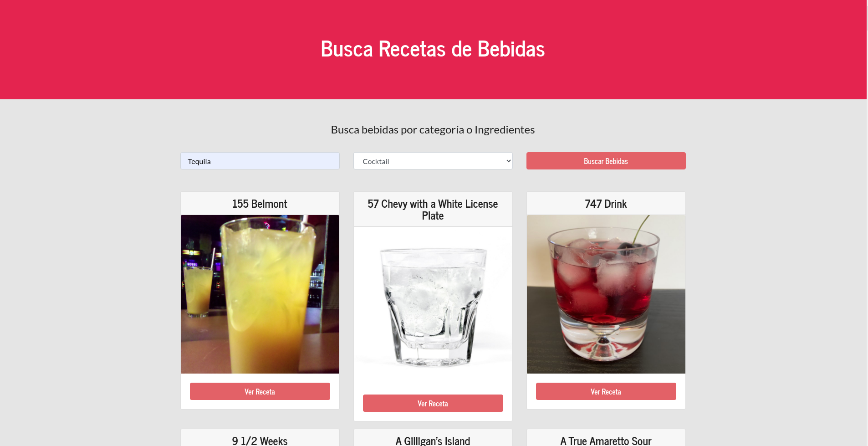Click the Busca bebidas por categoría subtitle
Viewport: 868px width, 446px height.
(433, 130)
